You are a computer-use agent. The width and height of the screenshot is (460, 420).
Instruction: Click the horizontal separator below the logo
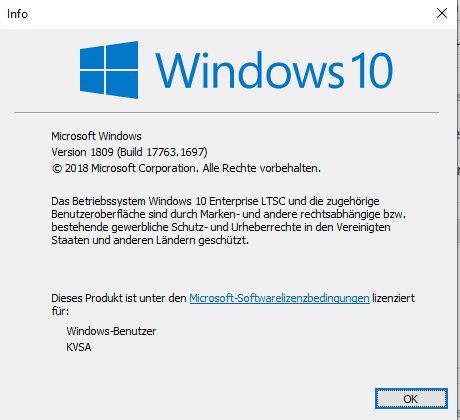(x=226, y=113)
